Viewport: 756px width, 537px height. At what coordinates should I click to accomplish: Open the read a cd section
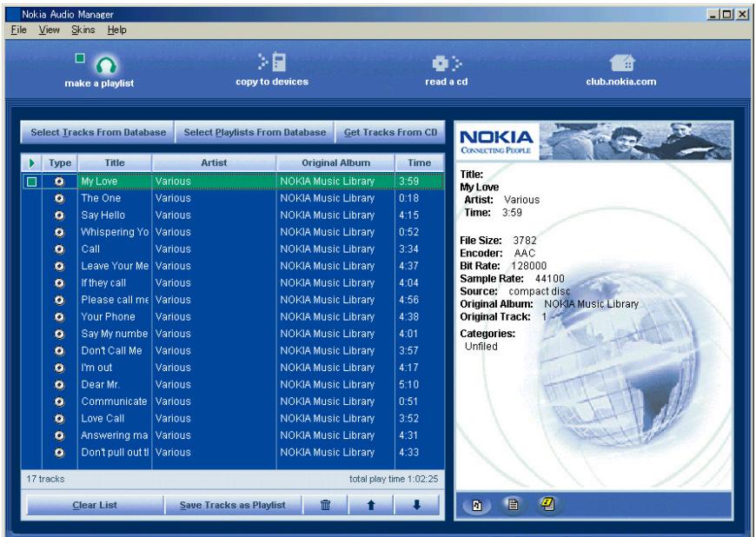click(x=447, y=71)
